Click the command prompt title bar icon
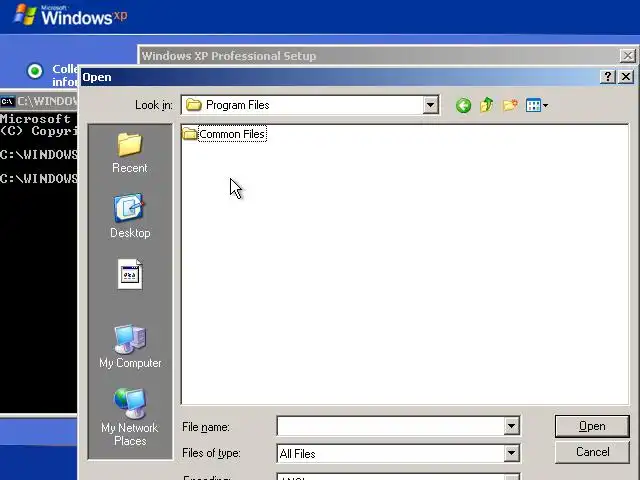 tap(7, 101)
